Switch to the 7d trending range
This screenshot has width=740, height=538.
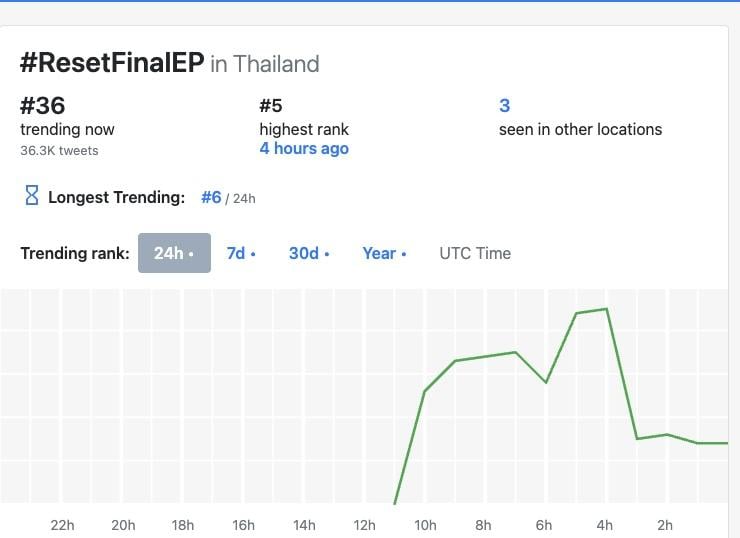coord(241,253)
